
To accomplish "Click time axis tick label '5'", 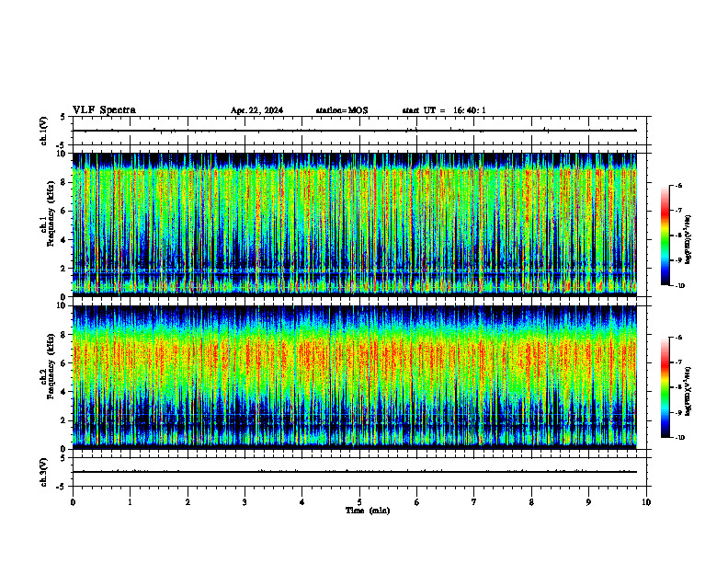I will (x=359, y=502).
